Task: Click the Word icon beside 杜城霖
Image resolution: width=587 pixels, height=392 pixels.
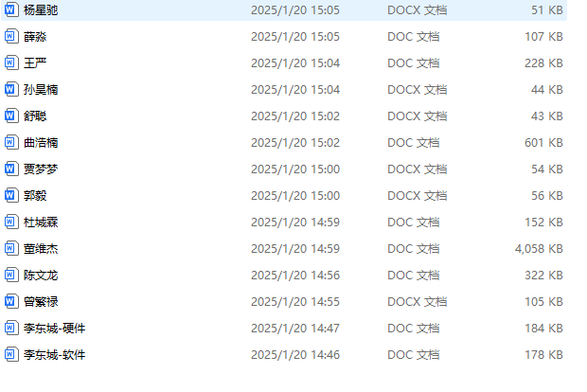Action: 11,222
